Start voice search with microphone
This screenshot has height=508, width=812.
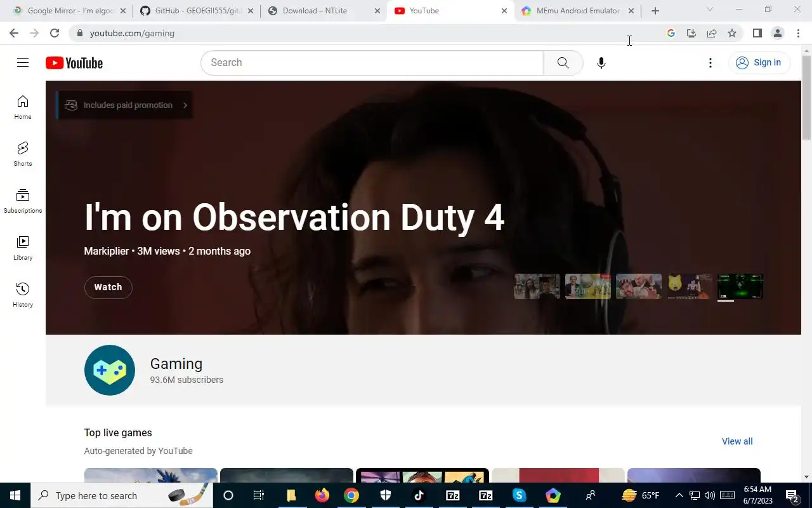[x=601, y=62]
